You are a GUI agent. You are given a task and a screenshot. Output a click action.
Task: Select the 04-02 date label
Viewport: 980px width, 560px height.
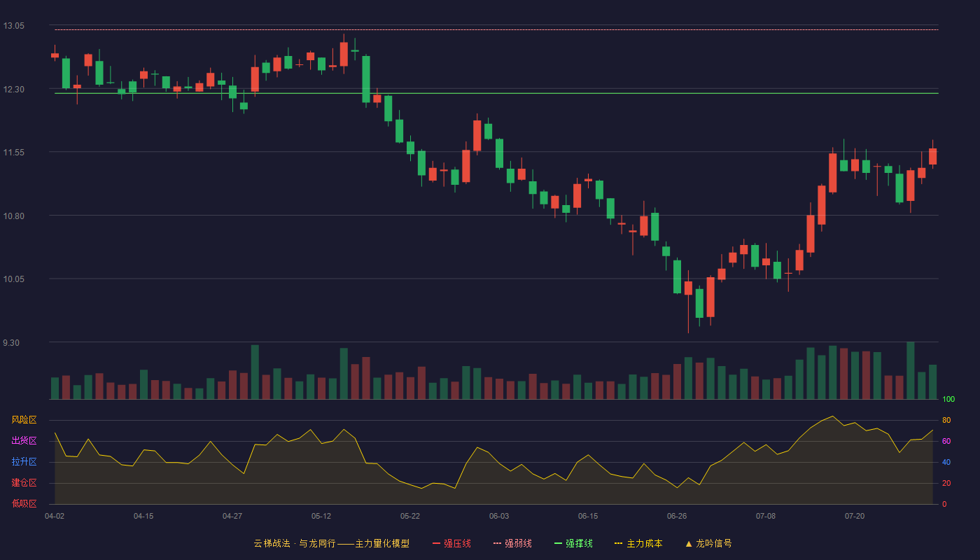point(55,516)
